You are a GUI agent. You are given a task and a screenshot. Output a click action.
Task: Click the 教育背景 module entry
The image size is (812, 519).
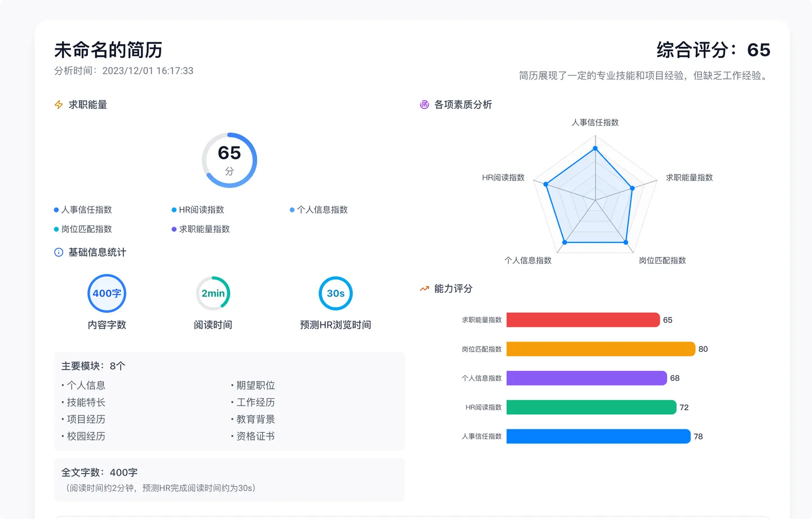point(255,419)
